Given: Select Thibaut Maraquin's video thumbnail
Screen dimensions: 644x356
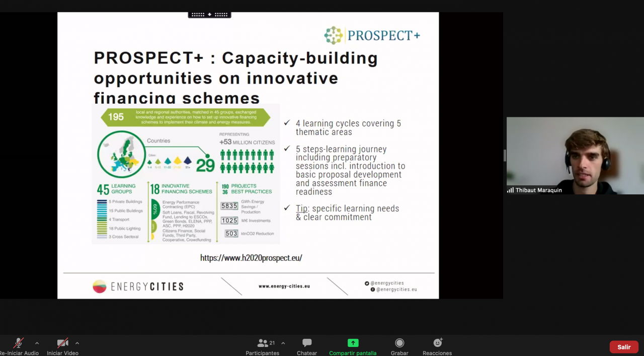Looking at the screenshot, I should click(x=575, y=156).
